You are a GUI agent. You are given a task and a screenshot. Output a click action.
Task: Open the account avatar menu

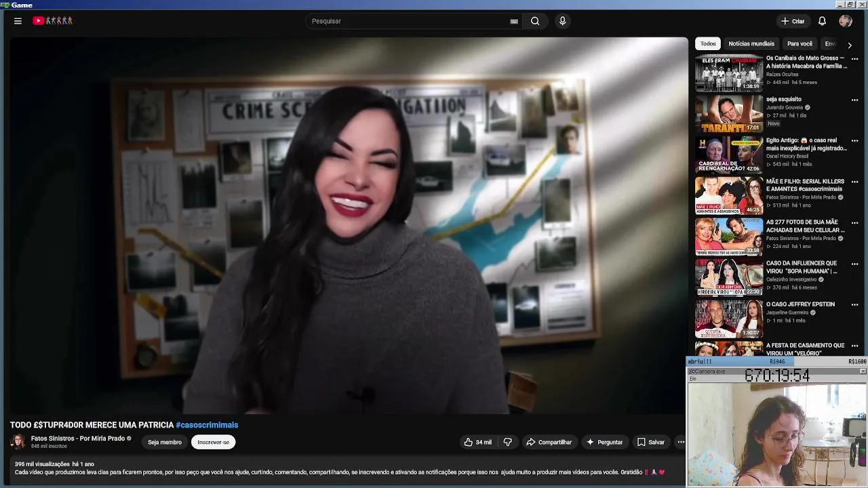pos(845,21)
